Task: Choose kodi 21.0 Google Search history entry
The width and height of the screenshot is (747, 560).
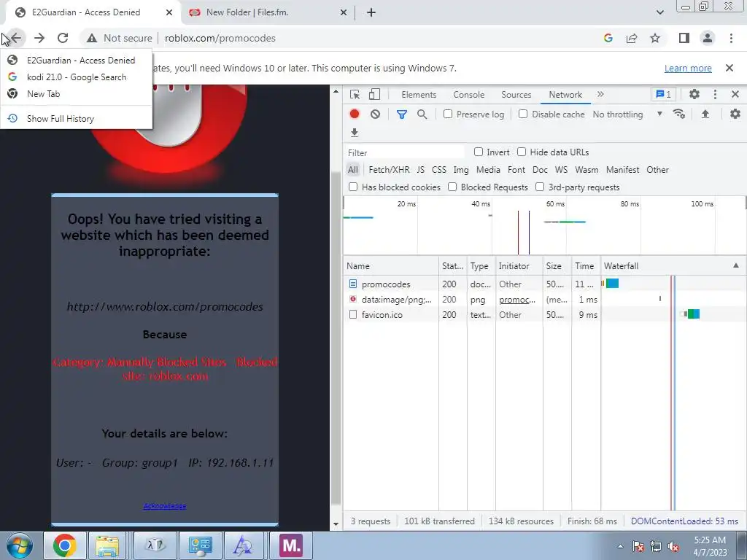Action: [76, 77]
